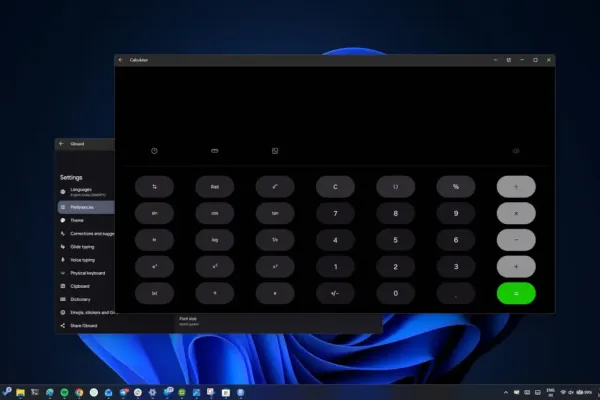
Task: Tap digit 6 key
Action: [456, 240]
